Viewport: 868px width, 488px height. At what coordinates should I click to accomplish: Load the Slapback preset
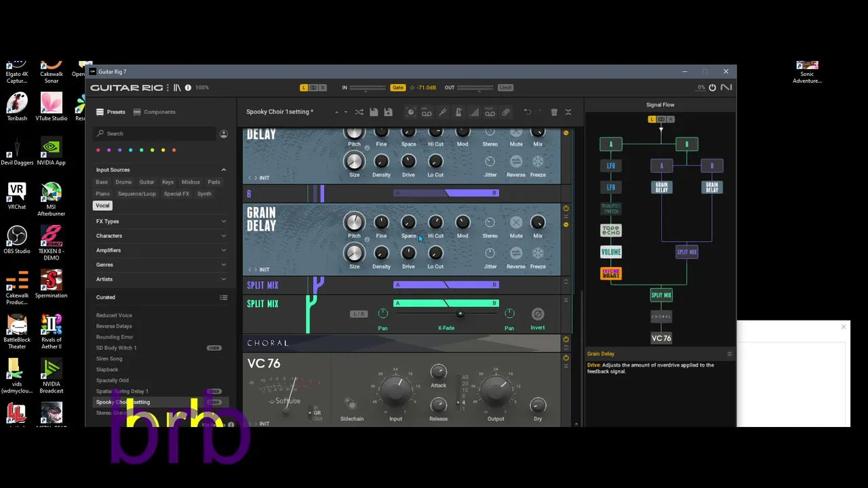point(107,369)
